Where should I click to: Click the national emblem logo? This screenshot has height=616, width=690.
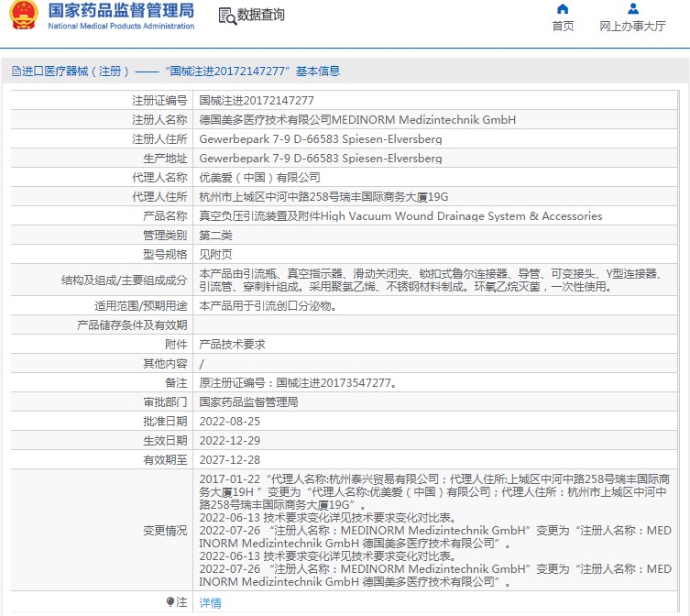23,15
